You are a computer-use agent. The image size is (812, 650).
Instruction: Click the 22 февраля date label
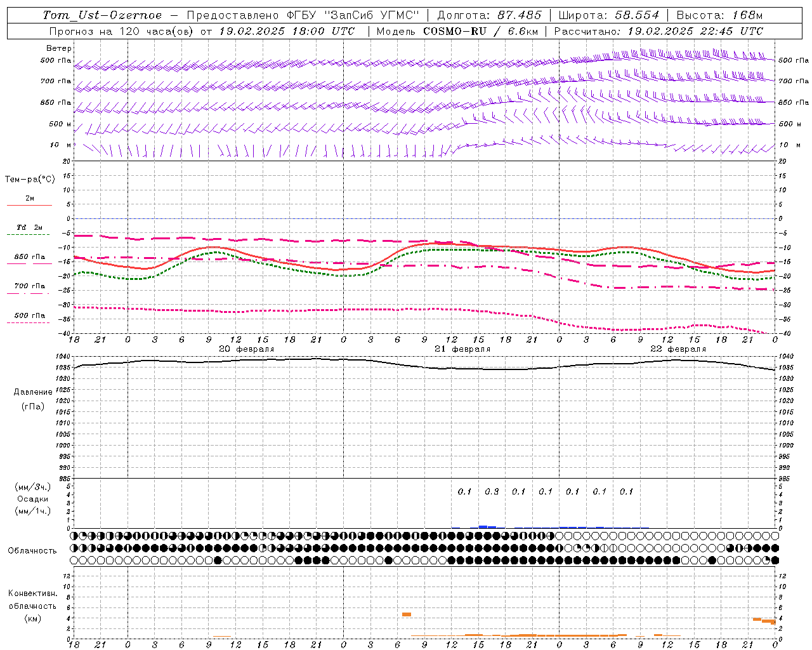[x=678, y=349]
